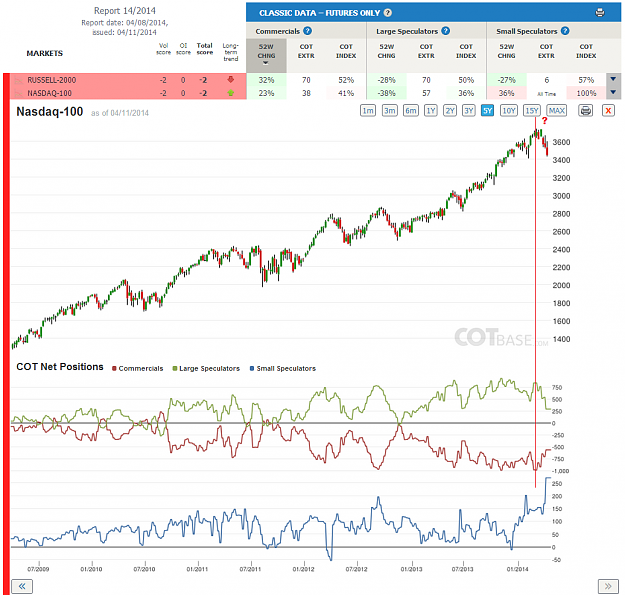Click Russell-2000 Small Speculators -27% cell
The image size is (625, 595).
pyautogui.click(x=507, y=80)
